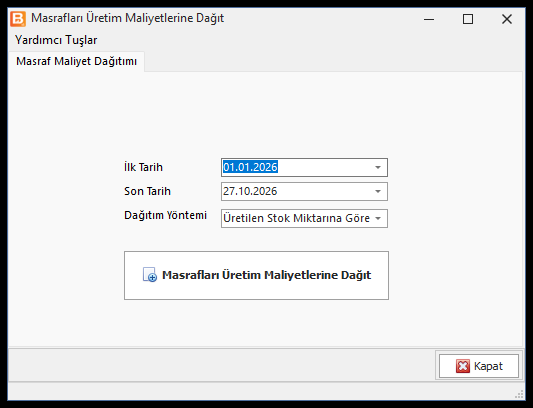
Task: Click the window resize grip corner
Action: (x=519, y=394)
